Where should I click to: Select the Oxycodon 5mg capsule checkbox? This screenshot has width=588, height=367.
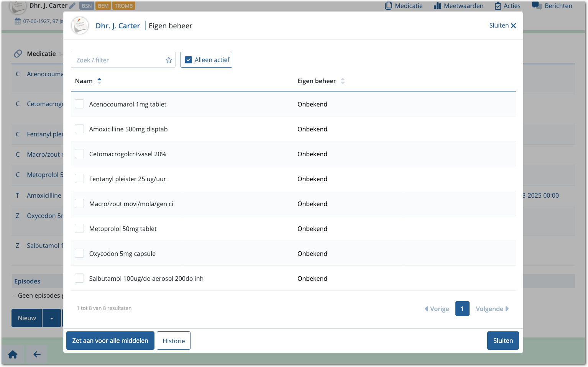(x=79, y=254)
